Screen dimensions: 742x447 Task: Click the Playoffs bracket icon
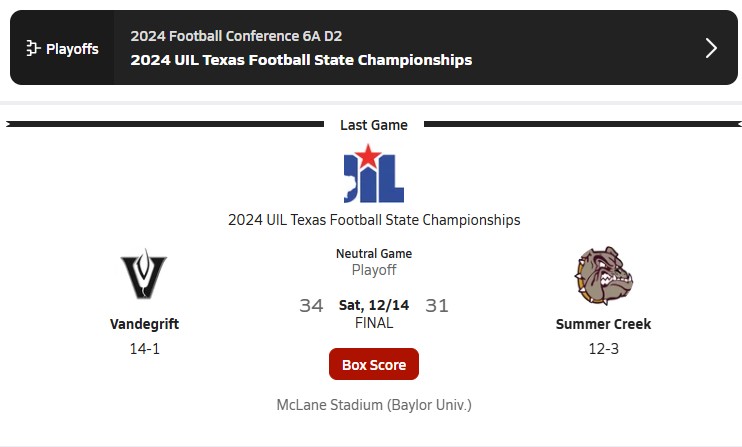tap(33, 48)
